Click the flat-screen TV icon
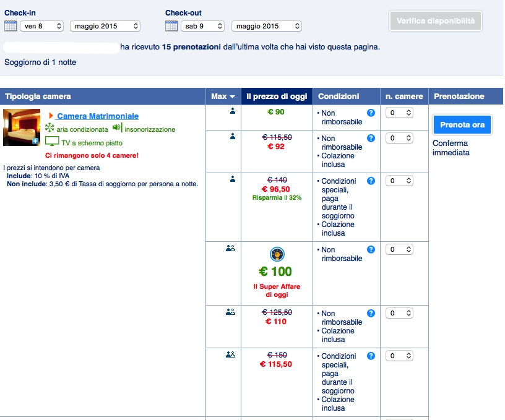Viewport: 505px width, 420px height. (52, 141)
